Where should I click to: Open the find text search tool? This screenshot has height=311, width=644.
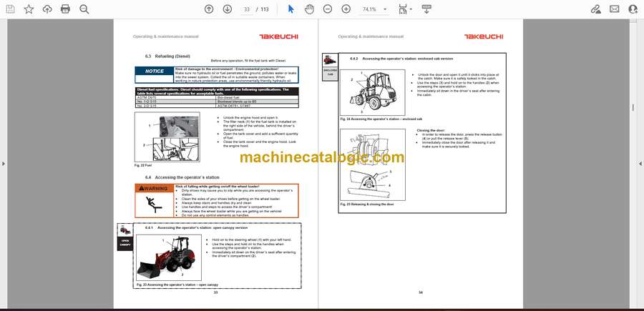(x=84, y=9)
